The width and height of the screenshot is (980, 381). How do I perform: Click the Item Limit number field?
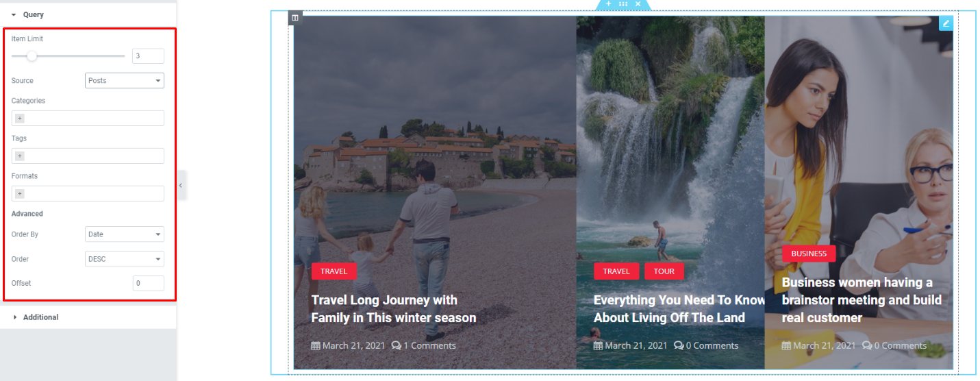point(148,56)
